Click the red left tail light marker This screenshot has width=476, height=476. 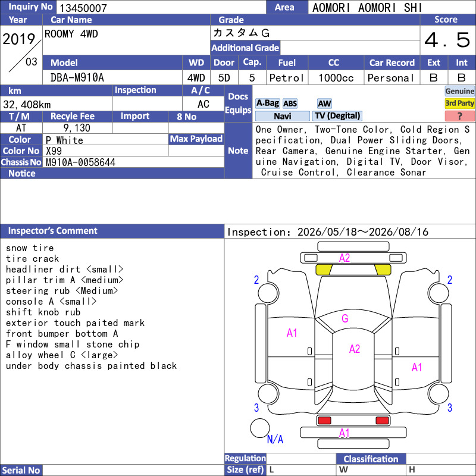[324, 421]
